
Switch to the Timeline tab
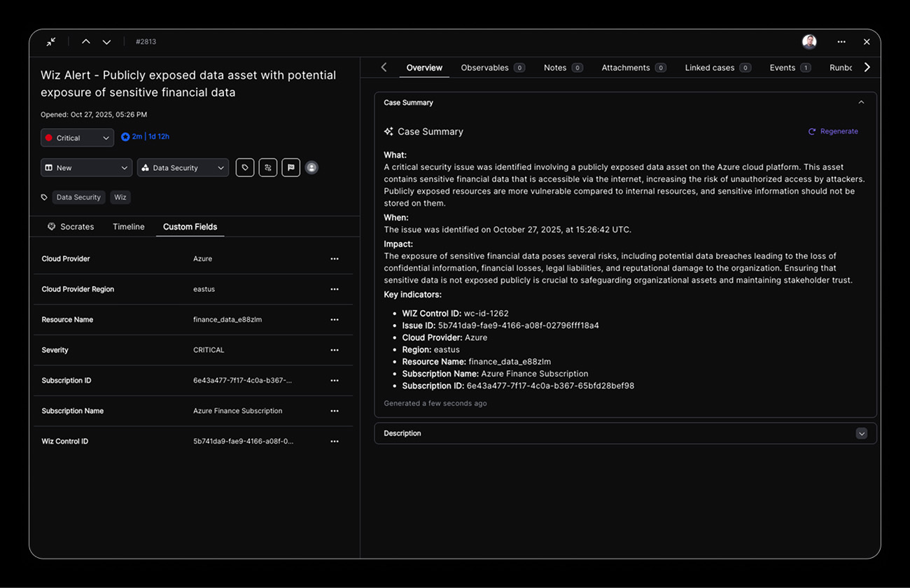[129, 227]
